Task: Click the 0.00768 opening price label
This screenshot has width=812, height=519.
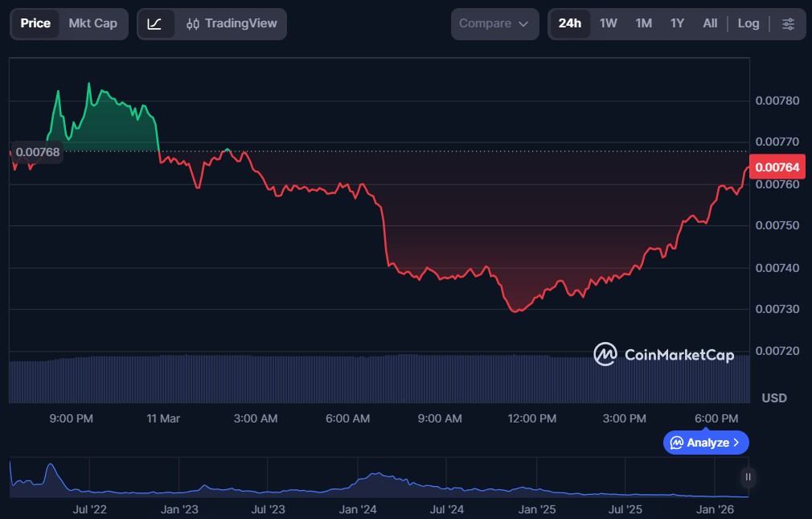Action: (x=37, y=151)
